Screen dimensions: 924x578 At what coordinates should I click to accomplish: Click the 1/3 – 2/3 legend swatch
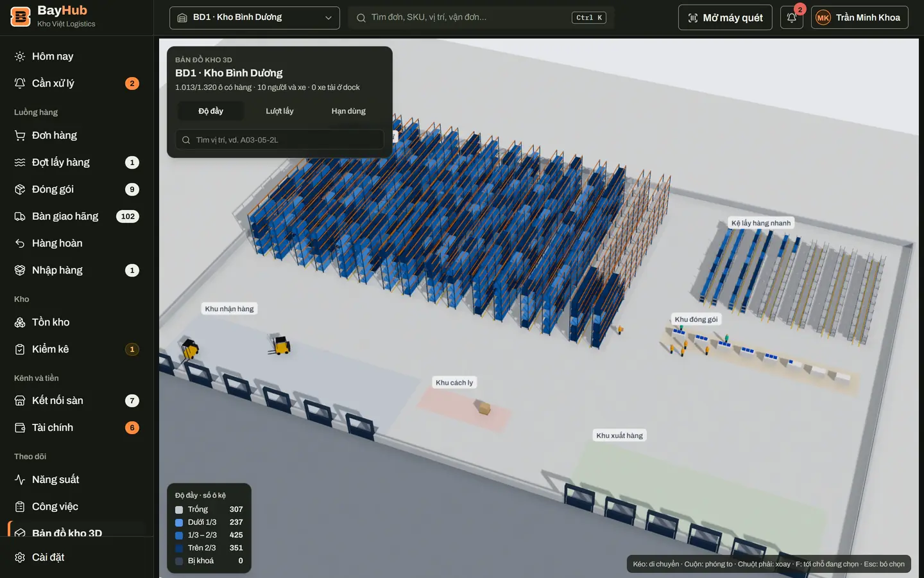(179, 536)
